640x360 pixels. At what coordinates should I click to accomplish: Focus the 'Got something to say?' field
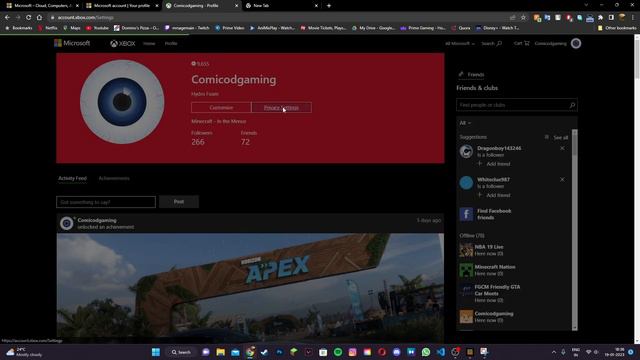[x=106, y=202]
